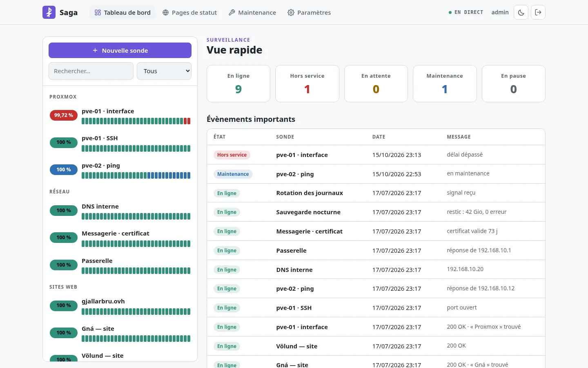Click date "15/10/2026 22:53"
The image size is (588, 368).
pyautogui.click(x=396, y=174)
